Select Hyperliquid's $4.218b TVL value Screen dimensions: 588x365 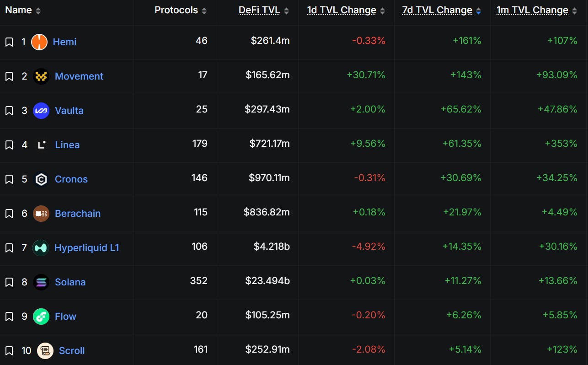click(x=272, y=247)
